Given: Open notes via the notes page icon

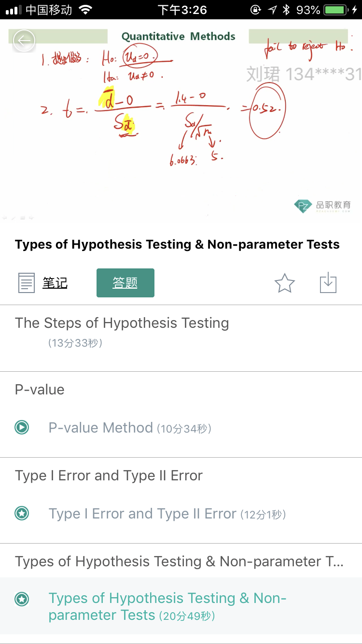Looking at the screenshot, I should [x=27, y=283].
